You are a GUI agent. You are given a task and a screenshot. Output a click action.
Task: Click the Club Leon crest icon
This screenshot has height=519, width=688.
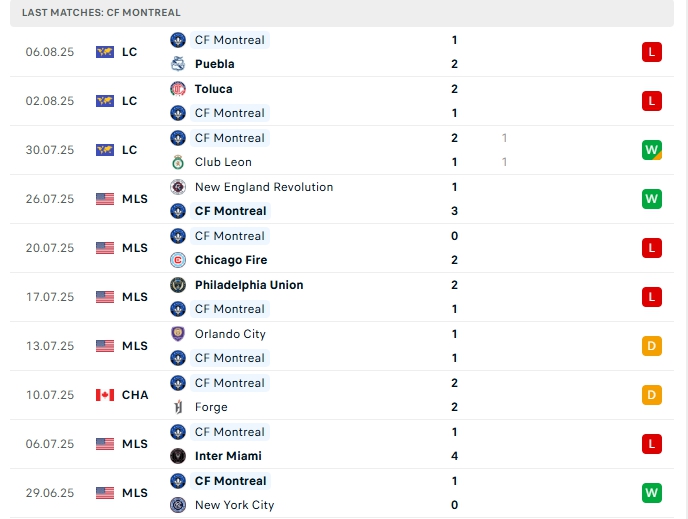178,162
